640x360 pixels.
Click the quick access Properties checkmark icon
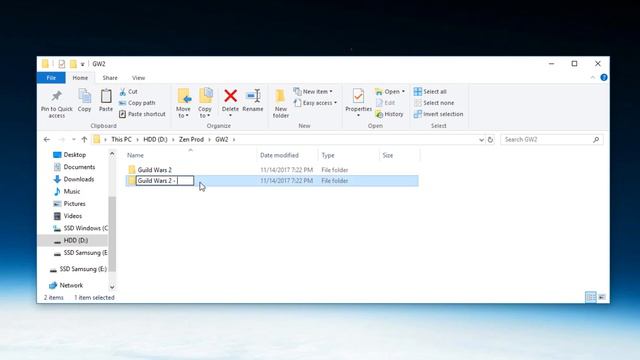coord(62,64)
